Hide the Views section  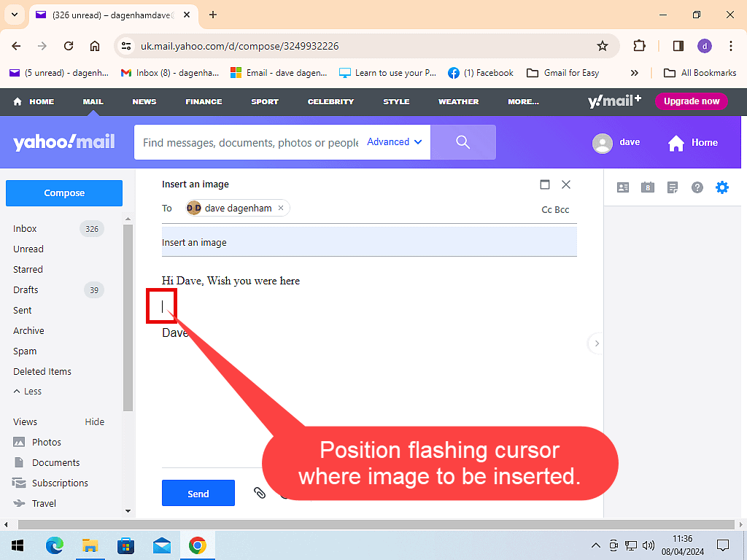click(95, 421)
